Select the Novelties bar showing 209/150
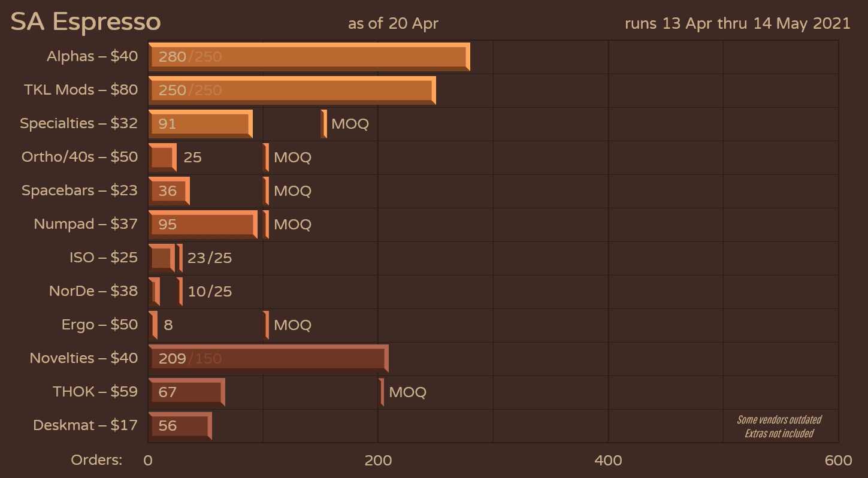 [268, 359]
